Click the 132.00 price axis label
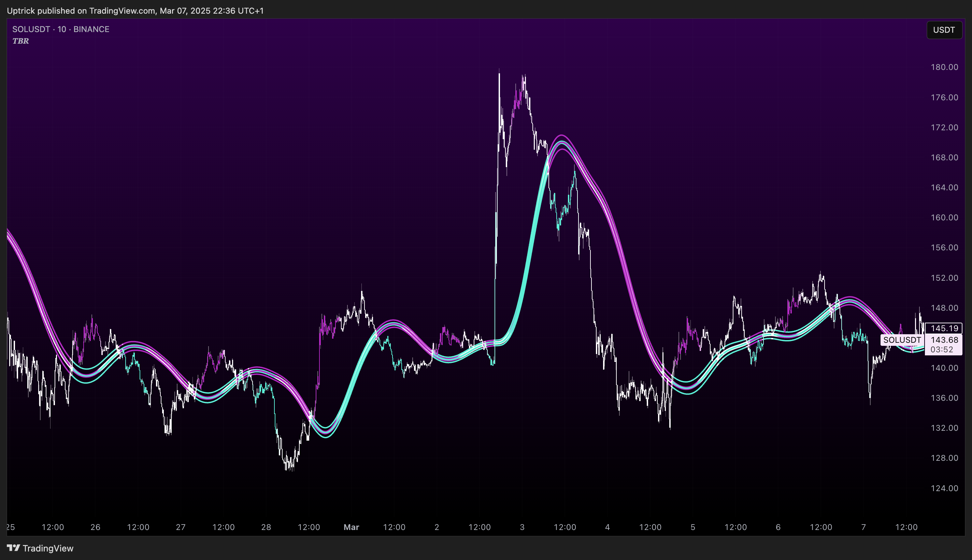This screenshot has height=560, width=972. [x=944, y=428]
